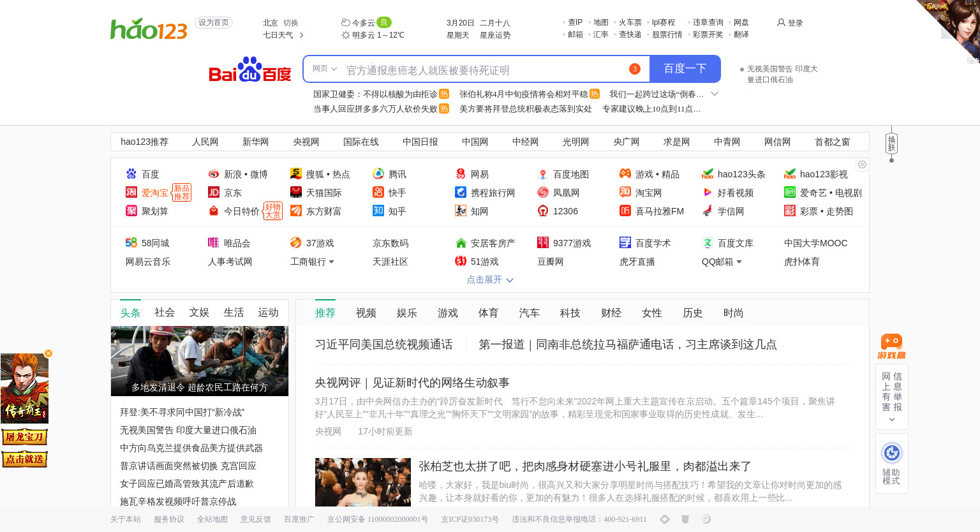980x532 pixels.
Task: Open the hao123影视 icon link
Action: coord(789,174)
